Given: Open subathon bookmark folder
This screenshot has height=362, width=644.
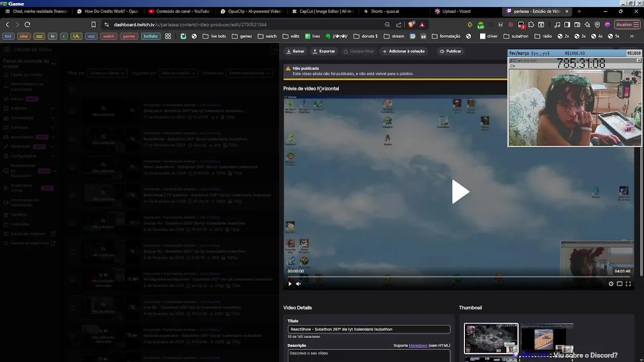Looking at the screenshot, I should click(517, 36).
